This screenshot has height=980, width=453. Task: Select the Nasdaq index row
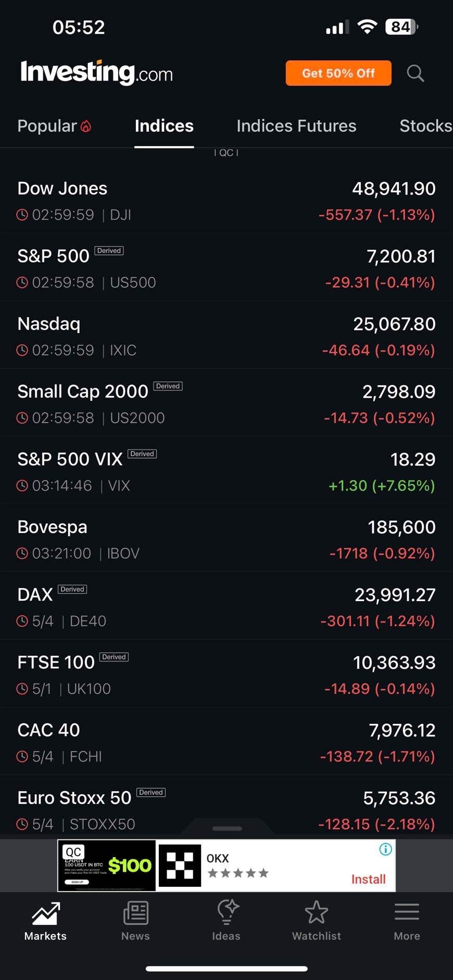(x=227, y=336)
